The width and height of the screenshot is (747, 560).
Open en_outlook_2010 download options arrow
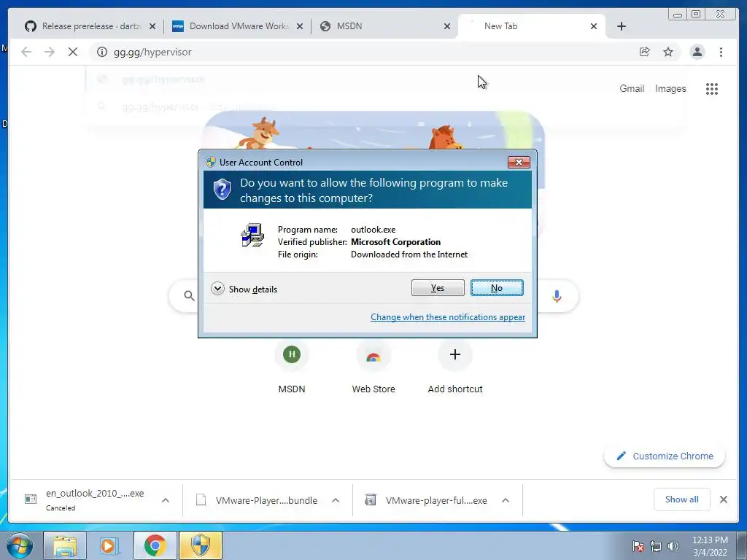tap(166, 500)
